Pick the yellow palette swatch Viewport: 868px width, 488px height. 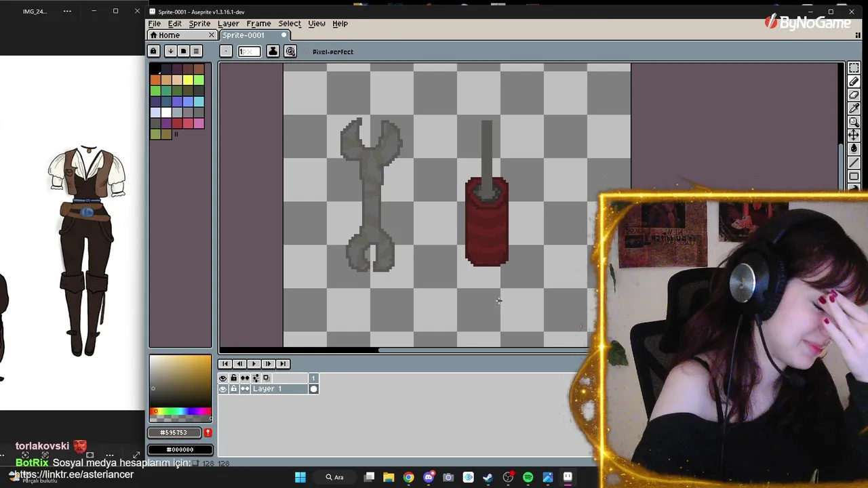click(188, 80)
